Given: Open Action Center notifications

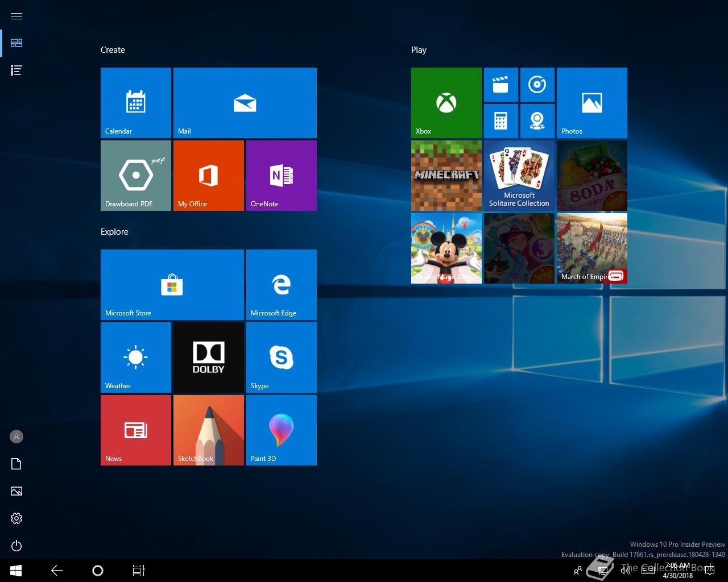Looking at the screenshot, I should point(709,571).
